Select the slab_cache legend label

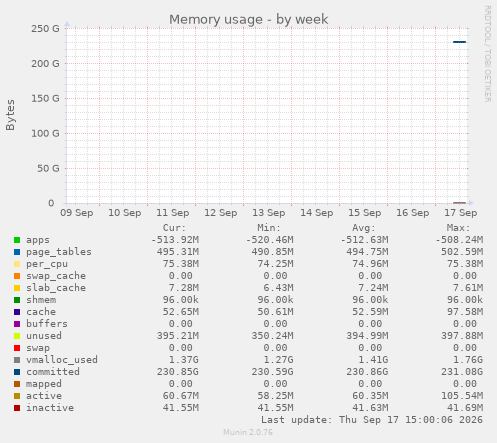tap(56, 288)
